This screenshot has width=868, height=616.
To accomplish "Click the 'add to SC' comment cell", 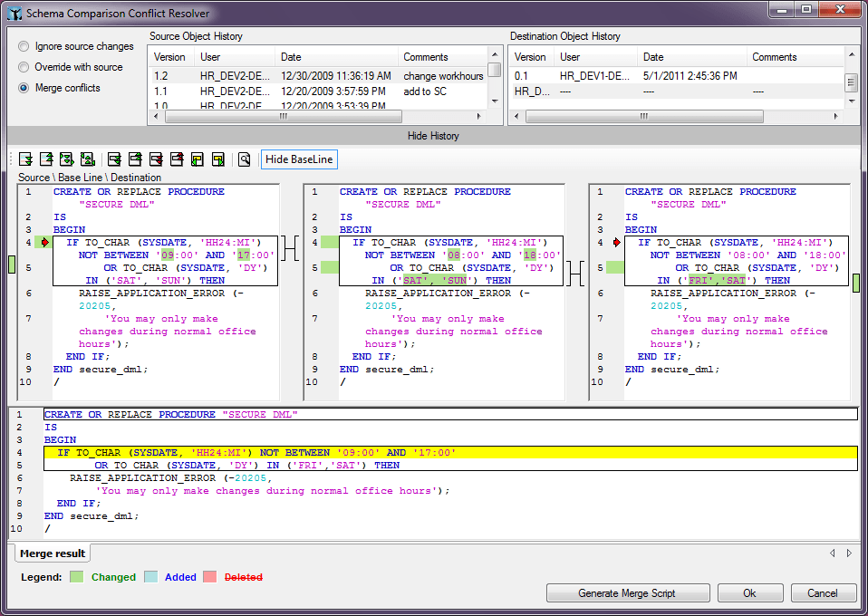I will (x=425, y=91).
